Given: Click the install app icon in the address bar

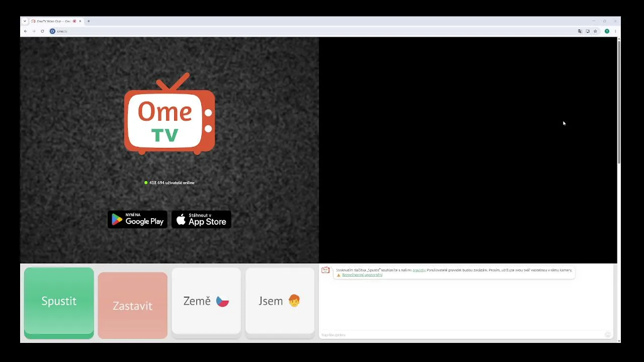Looking at the screenshot, I should [x=588, y=31].
